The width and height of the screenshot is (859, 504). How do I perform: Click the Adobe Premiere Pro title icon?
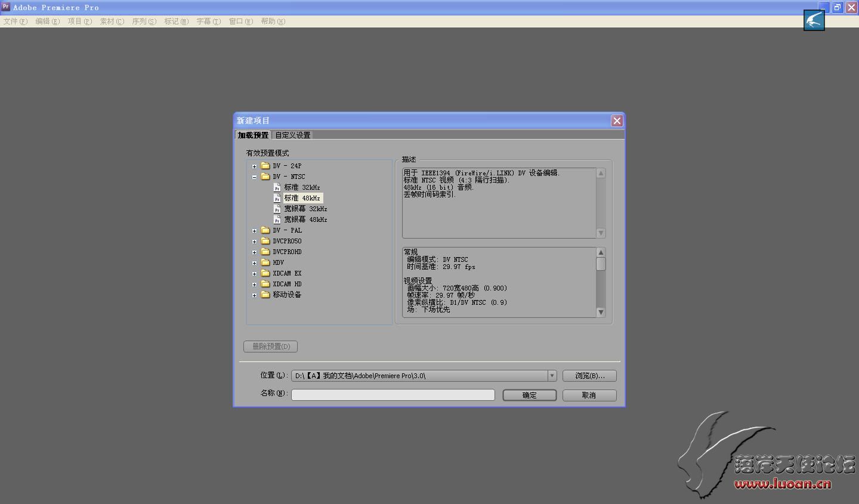6,7
